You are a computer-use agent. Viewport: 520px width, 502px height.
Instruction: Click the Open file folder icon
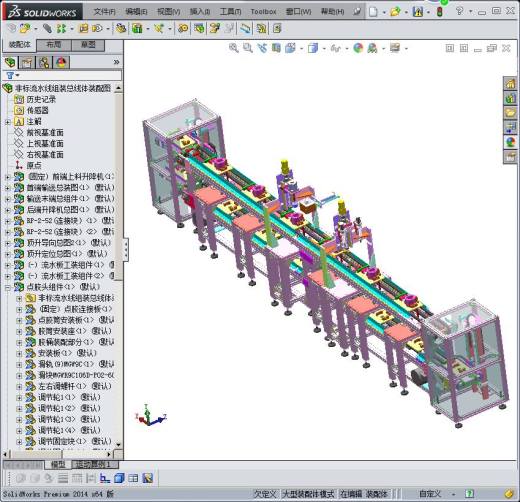[395, 12]
